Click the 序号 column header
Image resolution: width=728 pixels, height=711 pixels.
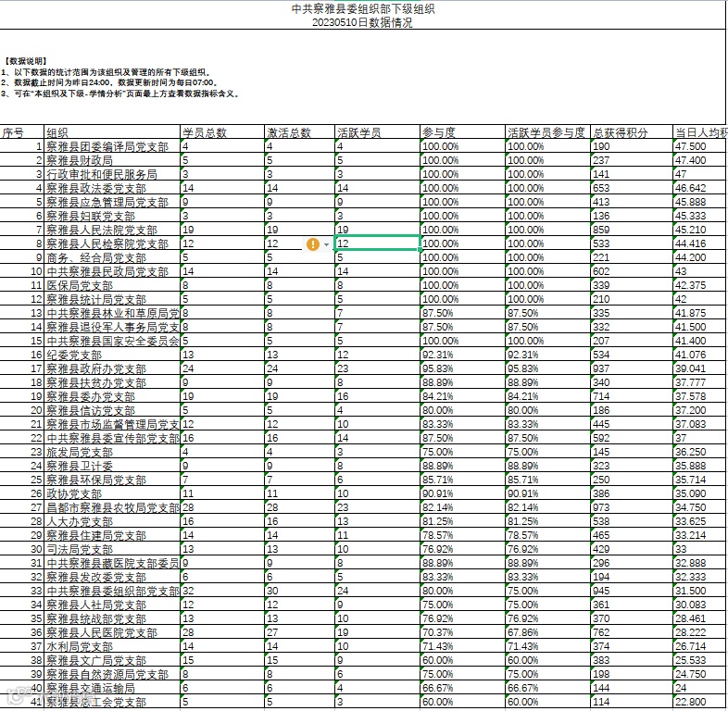pyautogui.click(x=22, y=132)
